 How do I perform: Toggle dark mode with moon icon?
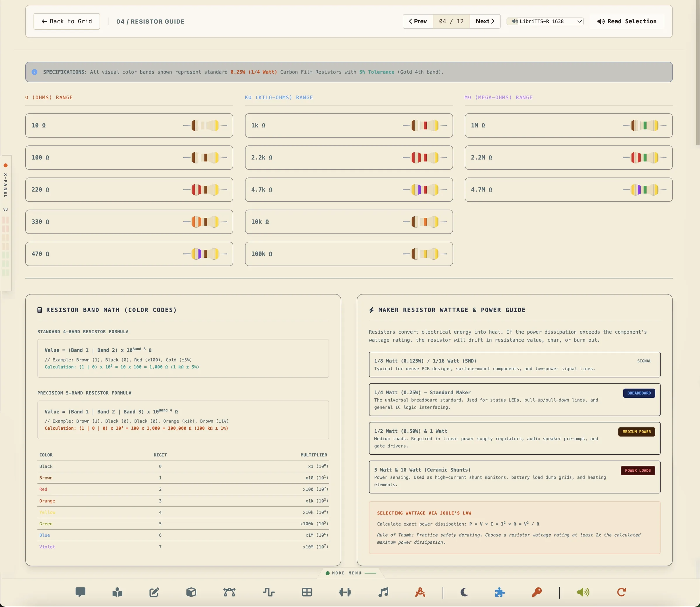tap(464, 592)
